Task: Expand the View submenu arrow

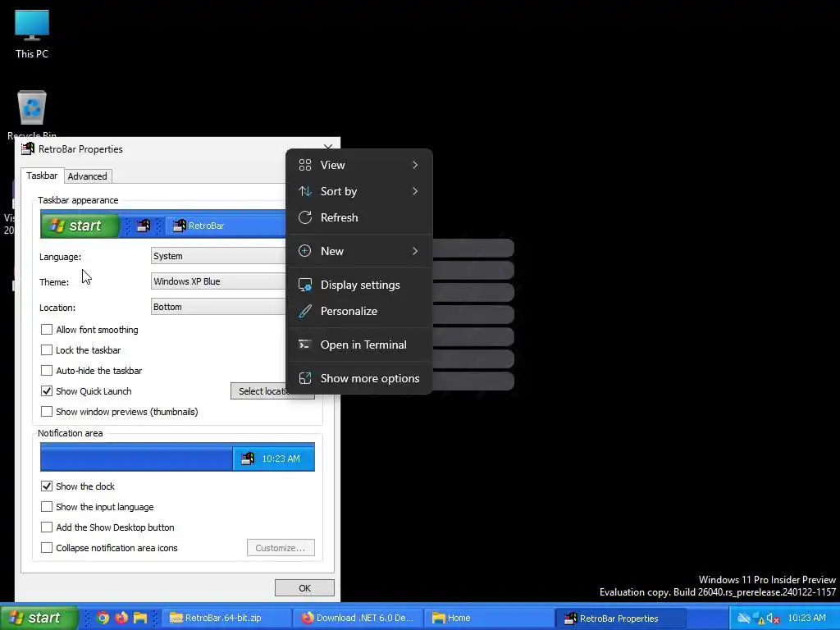Action: point(415,165)
